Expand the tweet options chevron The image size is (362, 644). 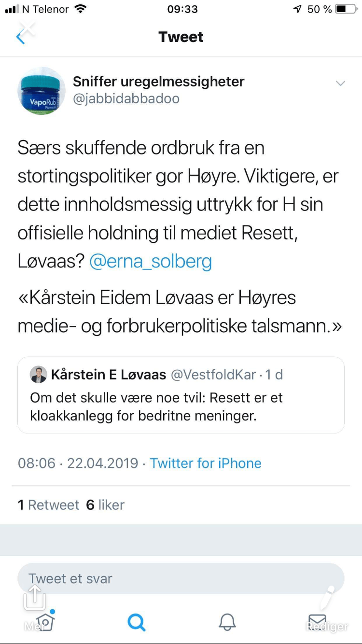pyautogui.click(x=340, y=84)
